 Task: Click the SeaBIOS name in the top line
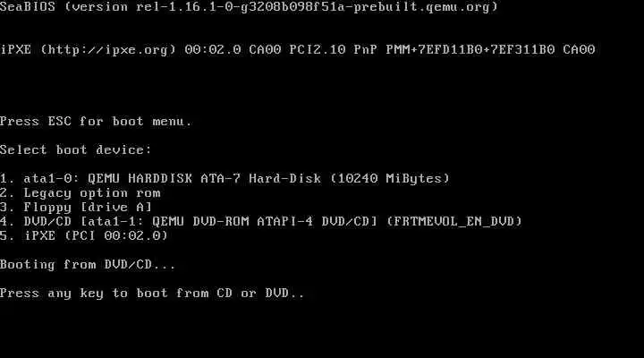point(28,6)
